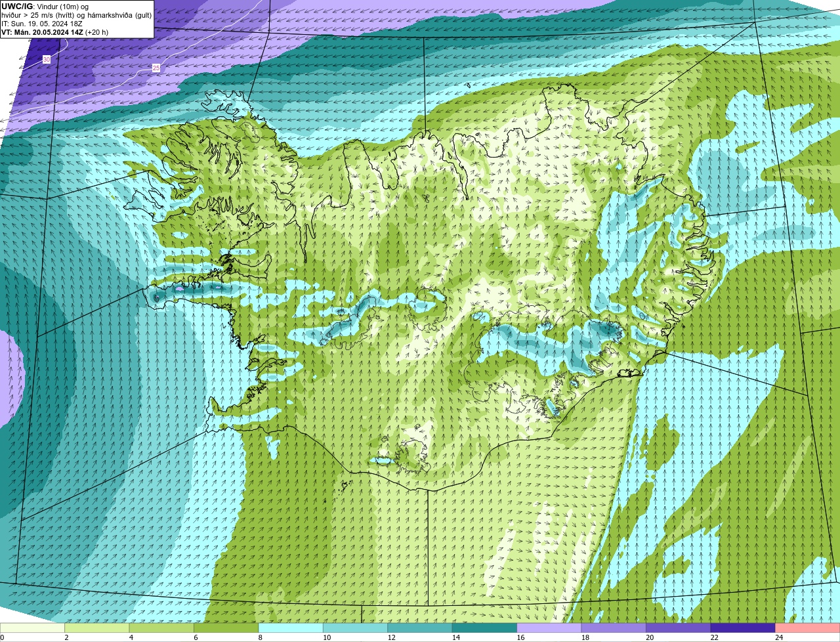
Task: Click the lavender 16–18 legend swatch
Action: click(x=549, y=628)
